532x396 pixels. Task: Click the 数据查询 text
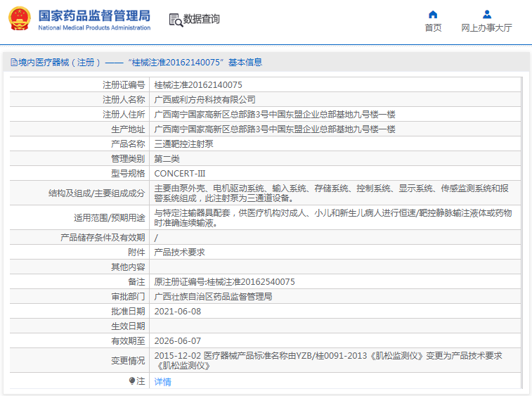tap(202, 19)
